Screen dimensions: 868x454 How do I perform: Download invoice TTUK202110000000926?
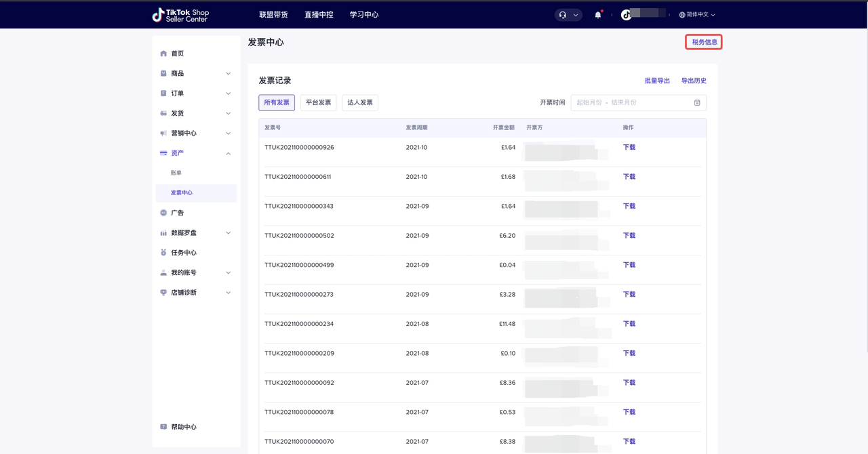click(629, 147)
